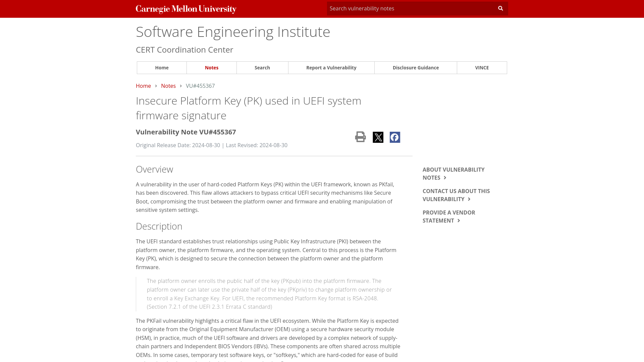Open Provide a Vendor Statement link
Screen dimensions: 644x362
coord(449,217)
